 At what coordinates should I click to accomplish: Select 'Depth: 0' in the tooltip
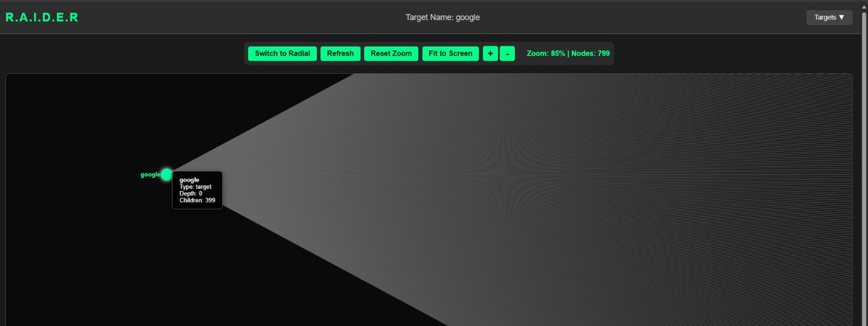click(x=191, y=194)
